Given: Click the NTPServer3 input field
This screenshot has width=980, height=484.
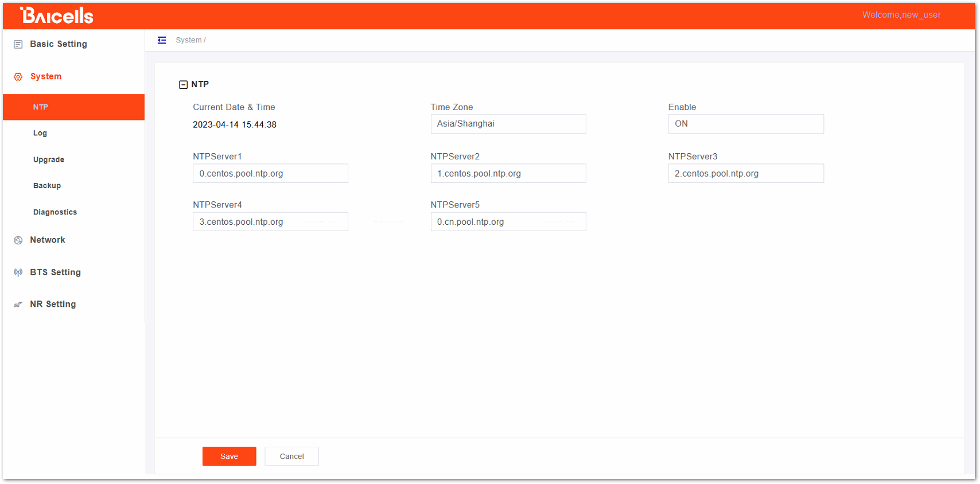Looking at the screenshot, I should pos(746,174).
